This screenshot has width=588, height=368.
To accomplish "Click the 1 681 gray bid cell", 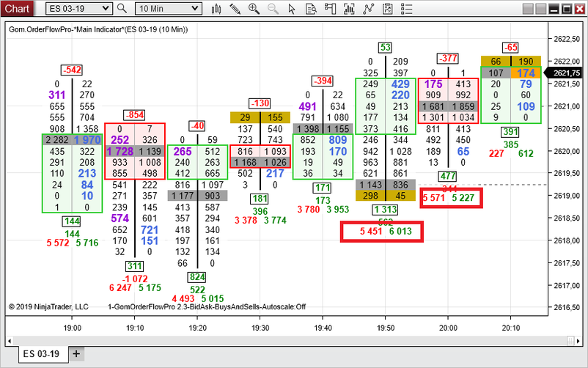I will tap(433, 106).
